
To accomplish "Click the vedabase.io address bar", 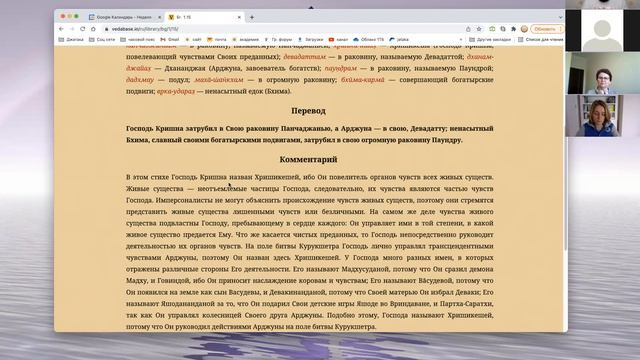I will point(282,29).
